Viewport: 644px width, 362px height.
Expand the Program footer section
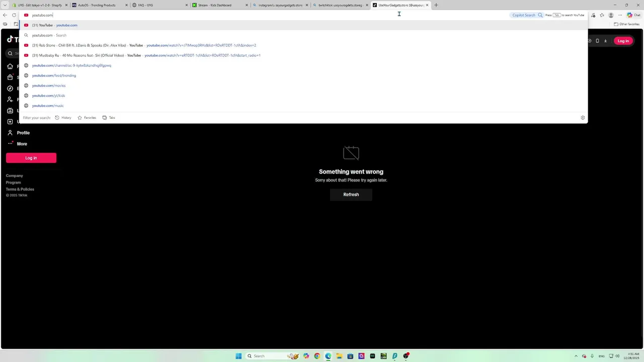(x=14, y=183)
